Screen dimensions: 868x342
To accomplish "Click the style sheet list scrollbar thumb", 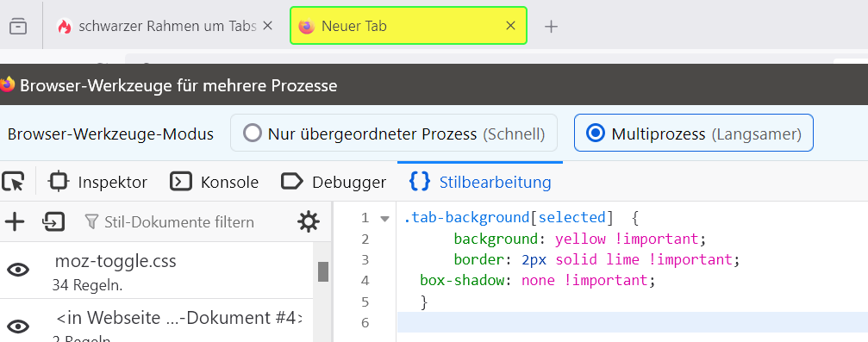I will 323,271.
